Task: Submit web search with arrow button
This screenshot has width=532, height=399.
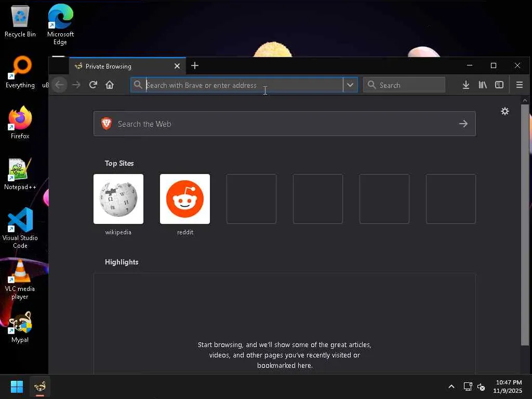Action: (x=463, y=124)
